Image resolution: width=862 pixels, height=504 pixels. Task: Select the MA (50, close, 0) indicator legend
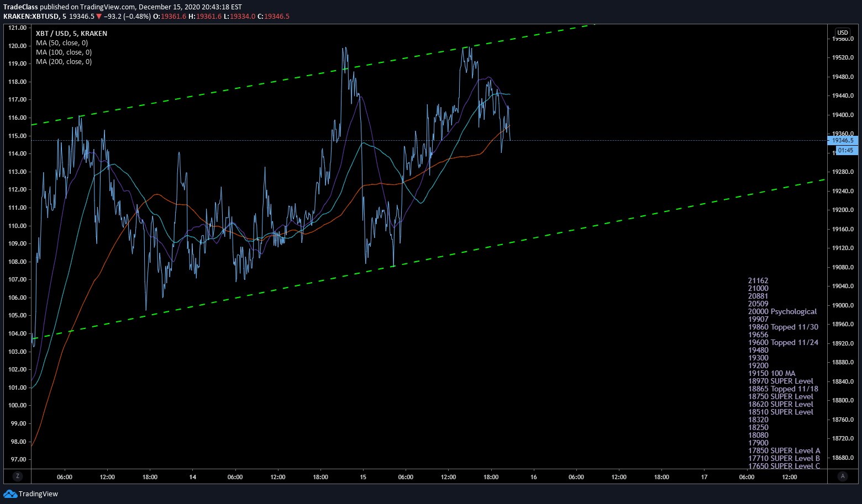(62, 43)
